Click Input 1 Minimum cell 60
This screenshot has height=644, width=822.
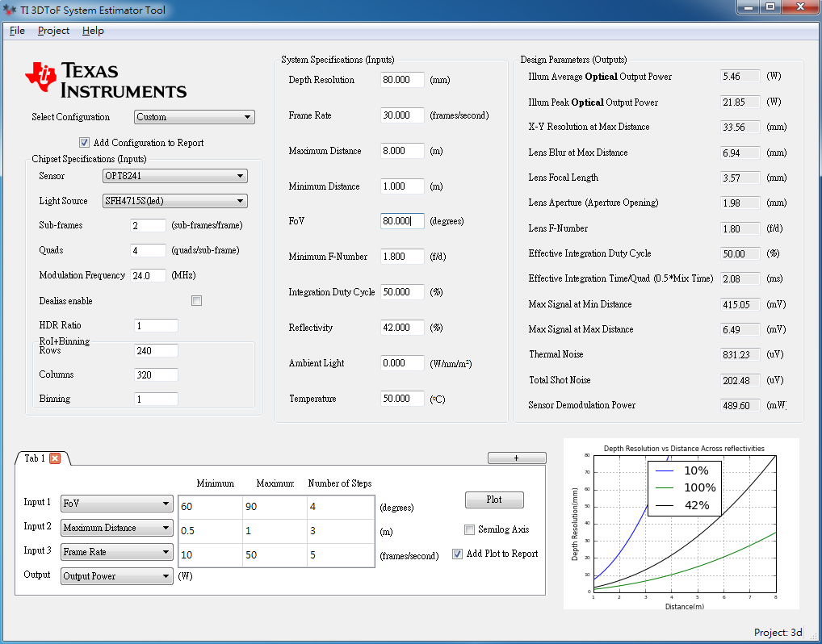(x=211, y=507)
